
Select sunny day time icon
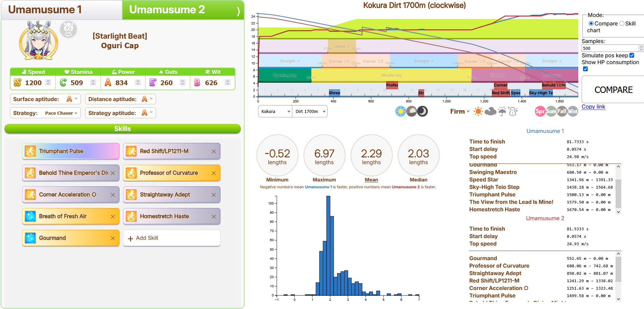tap(400, 111)
